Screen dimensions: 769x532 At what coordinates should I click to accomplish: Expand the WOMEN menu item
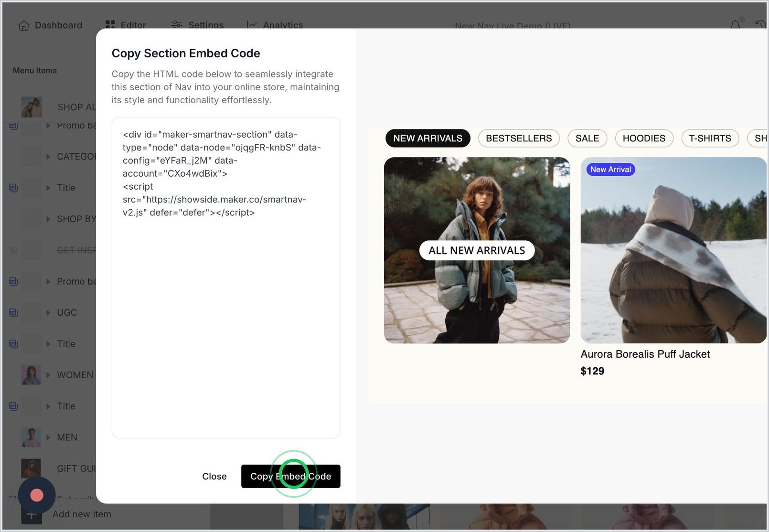pos(48,375)
